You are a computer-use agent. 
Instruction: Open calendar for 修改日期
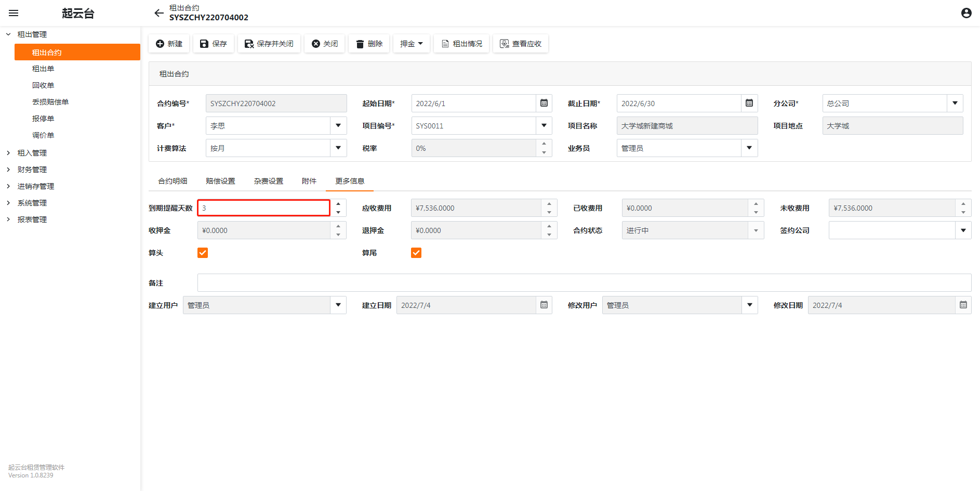(x=963, y=305)
